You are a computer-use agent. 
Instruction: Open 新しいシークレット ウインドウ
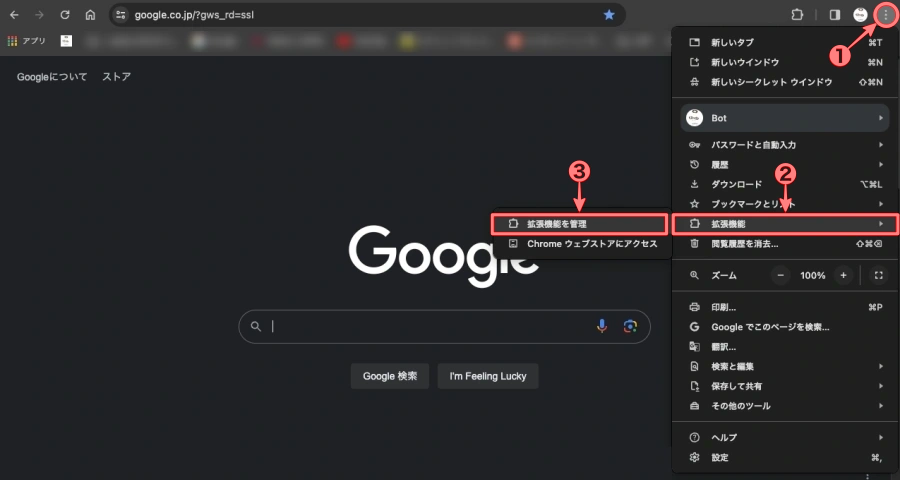coord(785,82)
